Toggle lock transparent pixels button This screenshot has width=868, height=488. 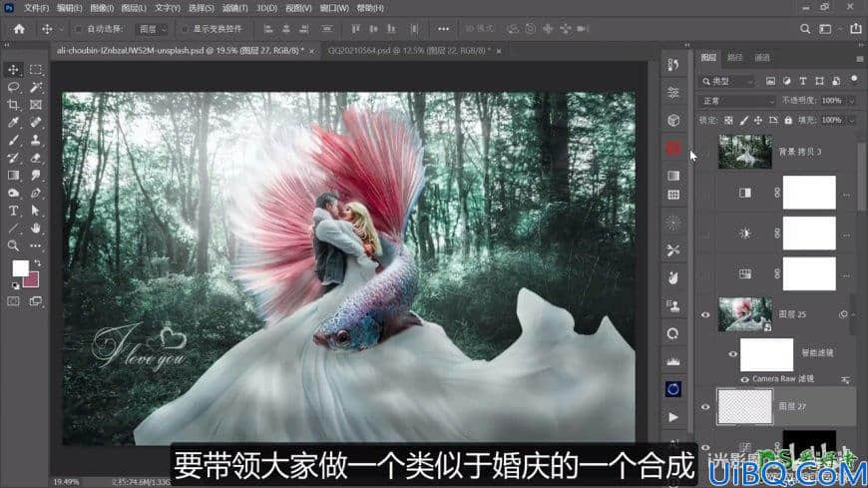(x=728, y=120)
